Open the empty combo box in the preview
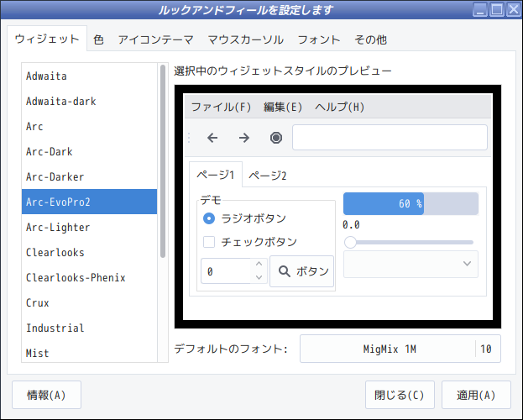This screenshot has height=420, width=523. pos(411,264)
